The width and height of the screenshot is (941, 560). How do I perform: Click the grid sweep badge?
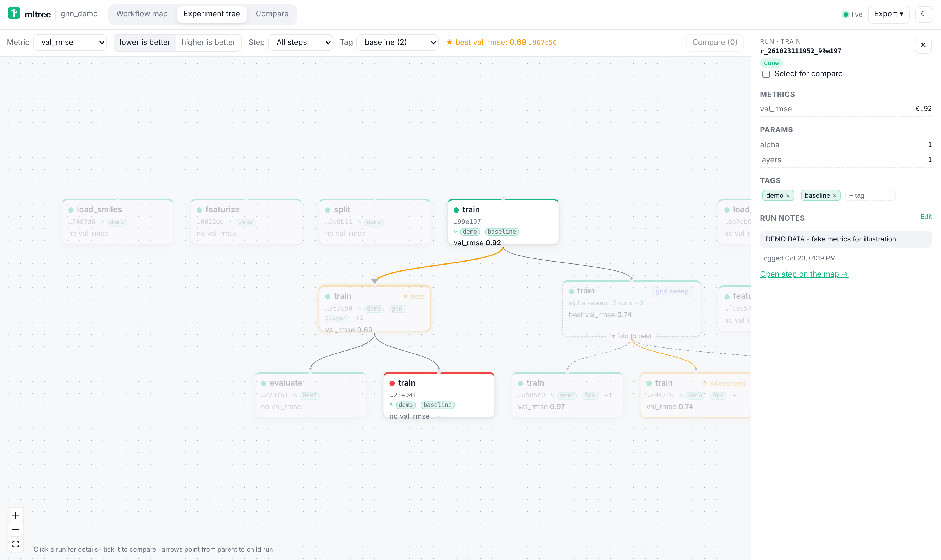click(672, 291)
